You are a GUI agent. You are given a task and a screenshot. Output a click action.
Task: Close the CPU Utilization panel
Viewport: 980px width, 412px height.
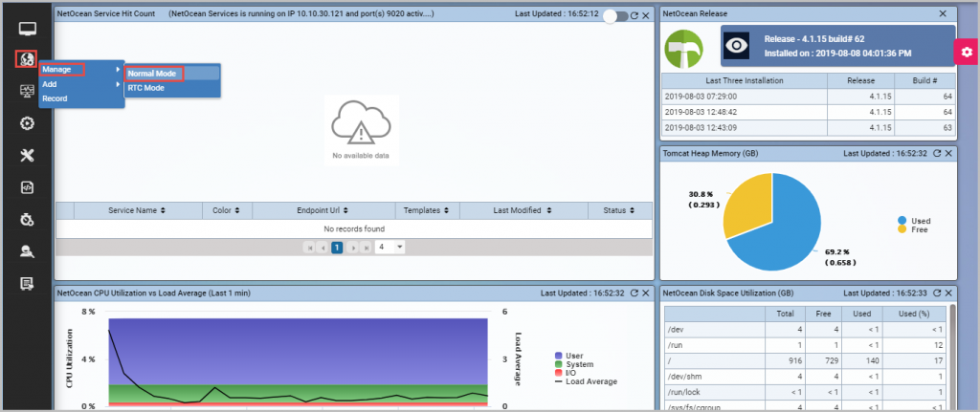pos(645,293)
